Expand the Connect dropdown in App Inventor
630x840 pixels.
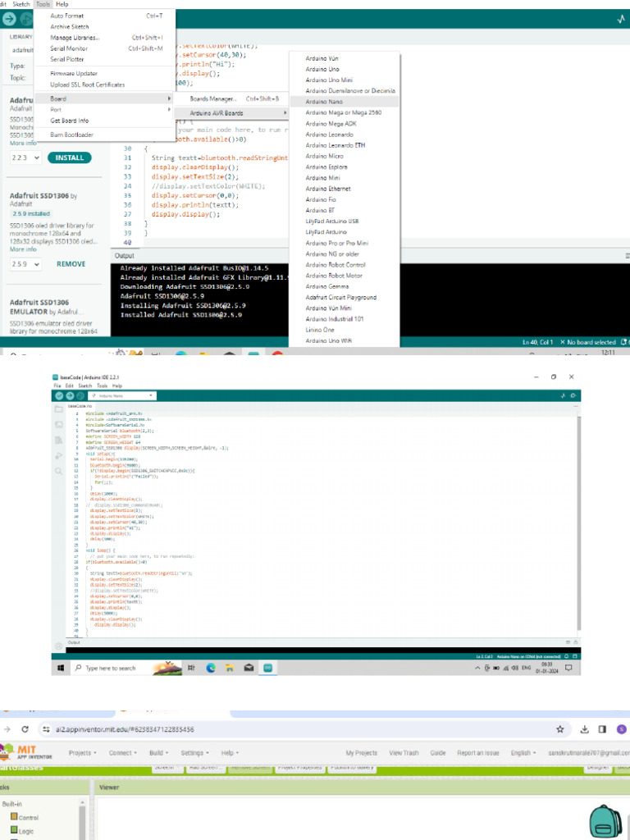tap(122, 752)
